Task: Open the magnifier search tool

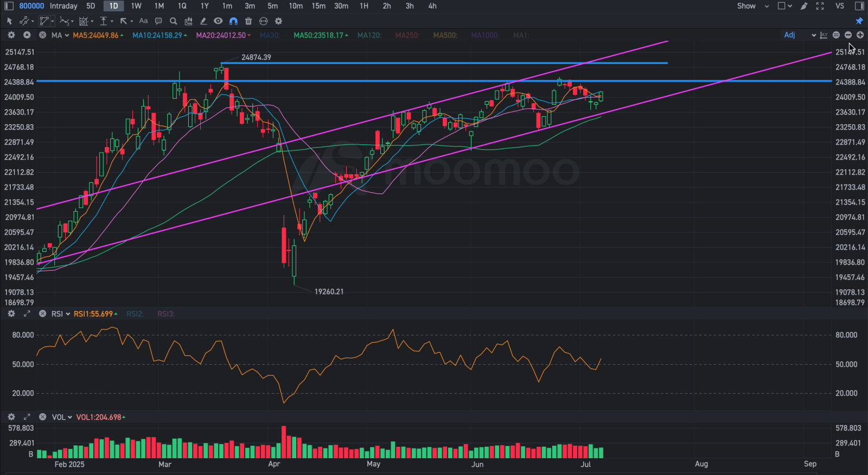Action: click(x=174, y=21)
